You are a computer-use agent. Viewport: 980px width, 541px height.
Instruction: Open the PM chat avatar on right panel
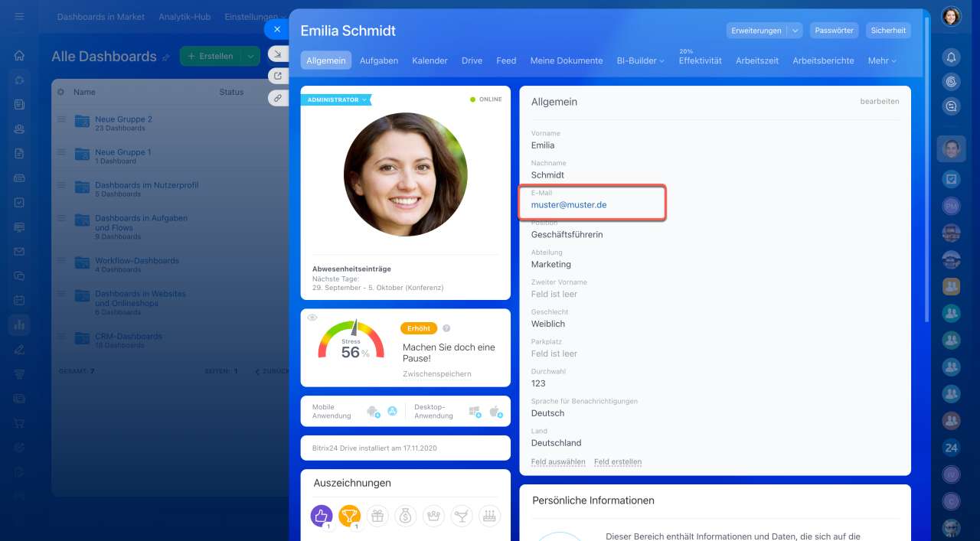tap(951, 206)
